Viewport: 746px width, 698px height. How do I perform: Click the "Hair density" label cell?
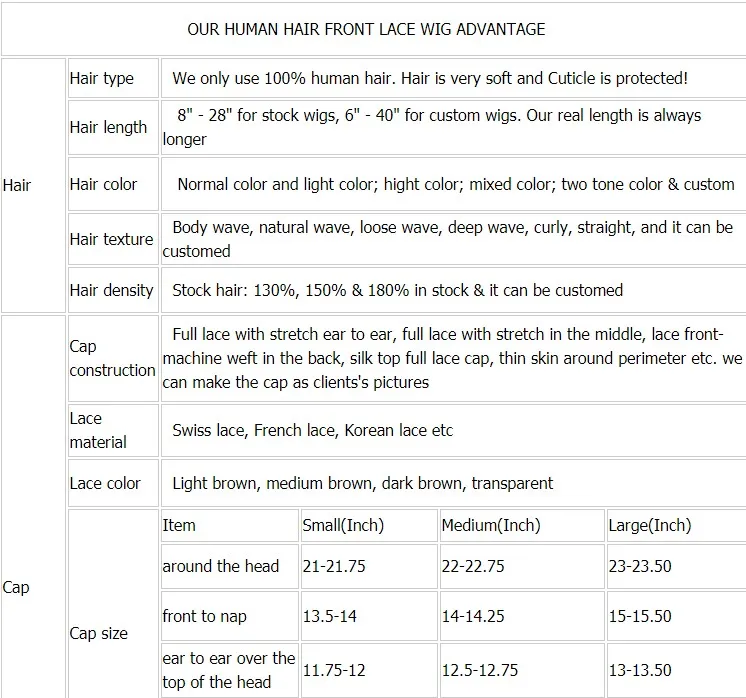(111, 290)
